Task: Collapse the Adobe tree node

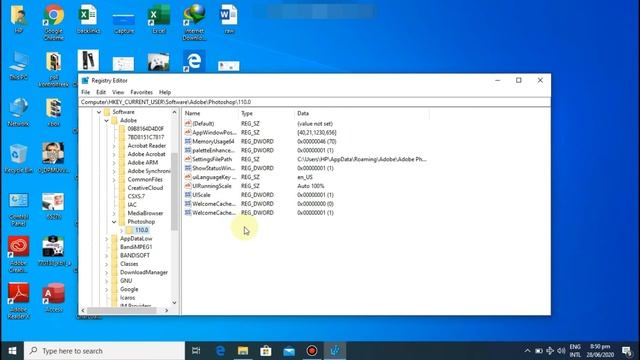Action: [107, 120]
